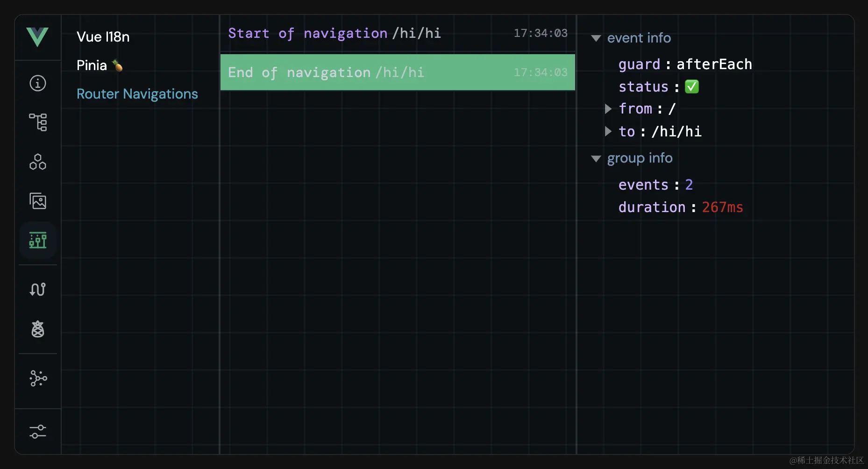The height and width of the screenshot is (469, 868).
Task: Open the Overview info panel
Action: click(37, 83)
